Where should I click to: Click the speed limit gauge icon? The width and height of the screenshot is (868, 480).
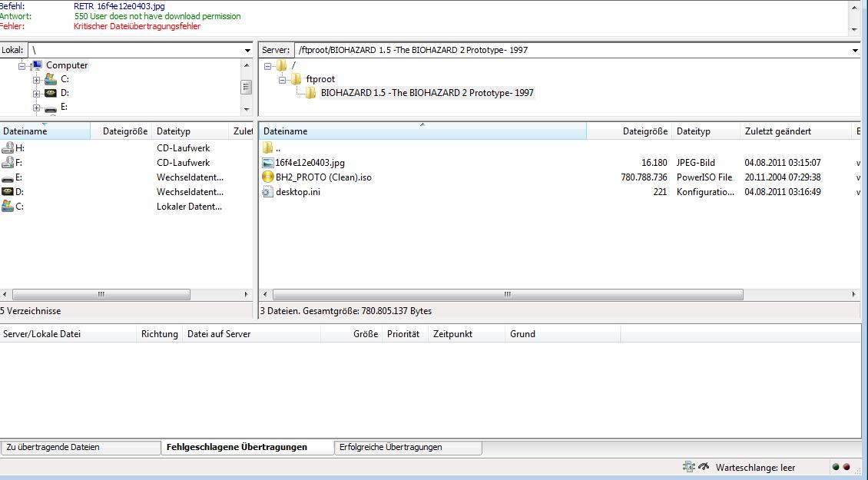click(x=703, y=467)
